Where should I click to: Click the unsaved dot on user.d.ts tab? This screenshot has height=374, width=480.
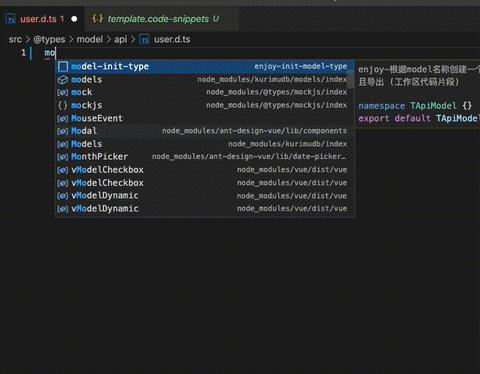(74, 19)
